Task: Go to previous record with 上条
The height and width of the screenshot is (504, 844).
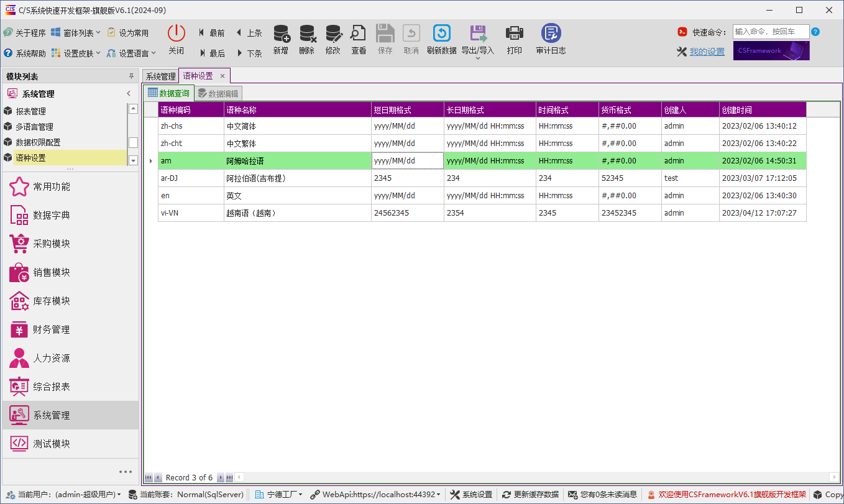Action: [x=249, y=33]
